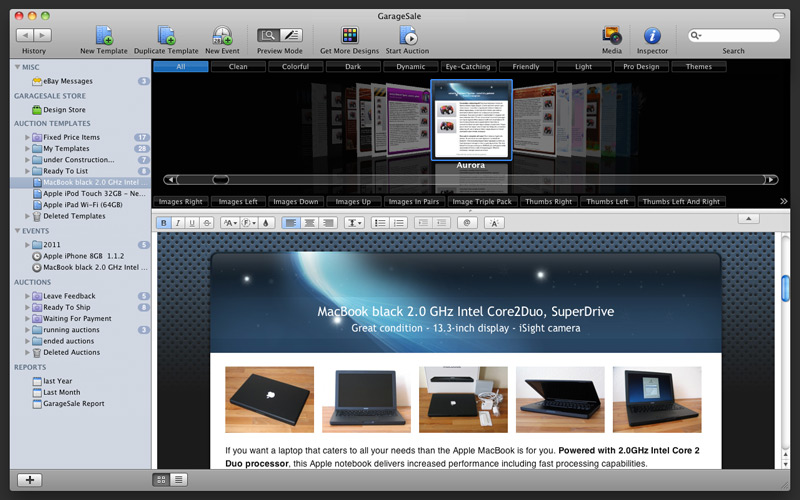Click the Start Auction icon
The image size is (800, 500).
tap(408, 36)
